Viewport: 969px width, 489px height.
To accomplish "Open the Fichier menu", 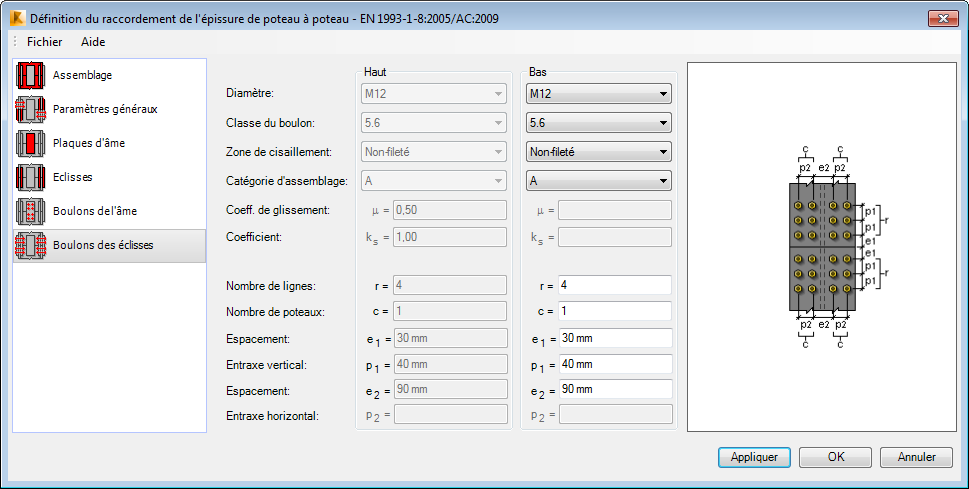I will pyautogui.click(x=44, y=42).
